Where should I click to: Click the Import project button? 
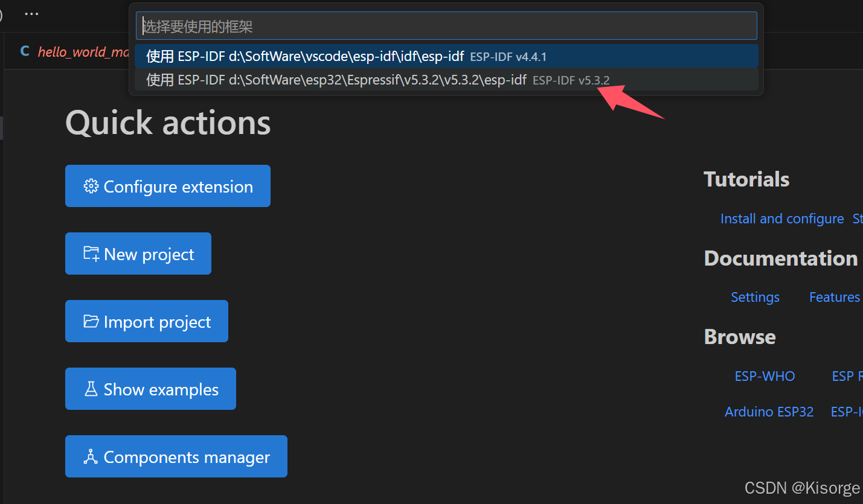[x=147, y=321]
